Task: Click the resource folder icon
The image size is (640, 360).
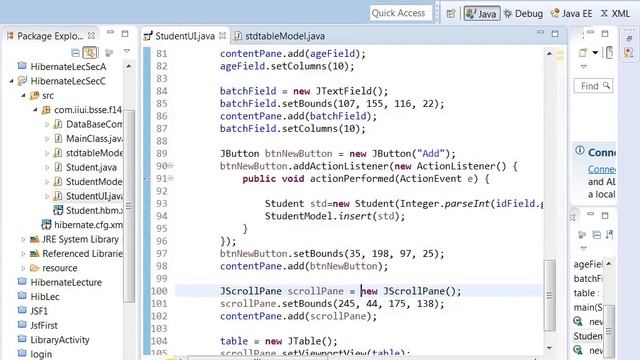Action: (34, 268)
